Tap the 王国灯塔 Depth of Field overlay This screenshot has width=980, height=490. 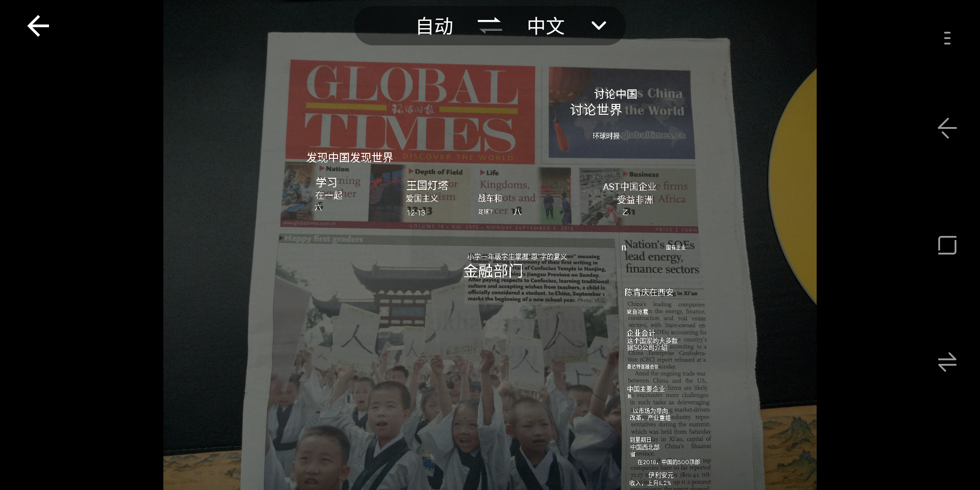pyautogui.click(x=427, y=185)
